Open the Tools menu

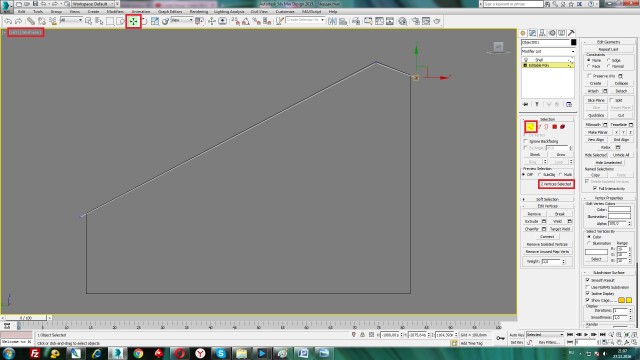point(38,11)
